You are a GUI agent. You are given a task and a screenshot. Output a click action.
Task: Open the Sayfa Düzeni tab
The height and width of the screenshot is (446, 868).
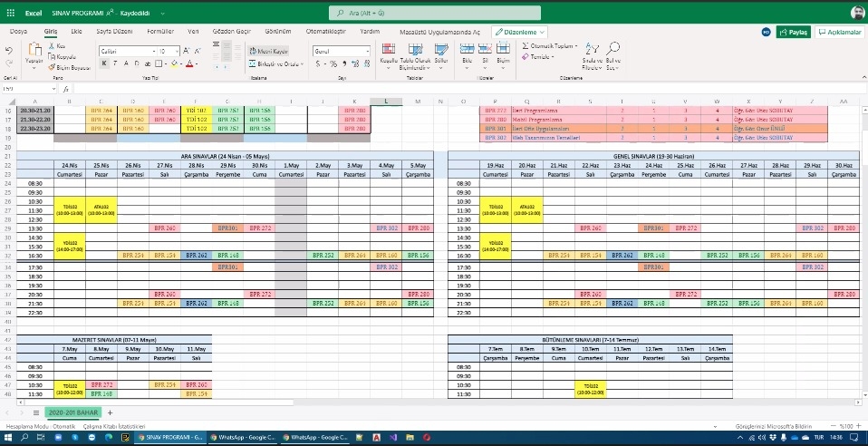coord(114,31)
